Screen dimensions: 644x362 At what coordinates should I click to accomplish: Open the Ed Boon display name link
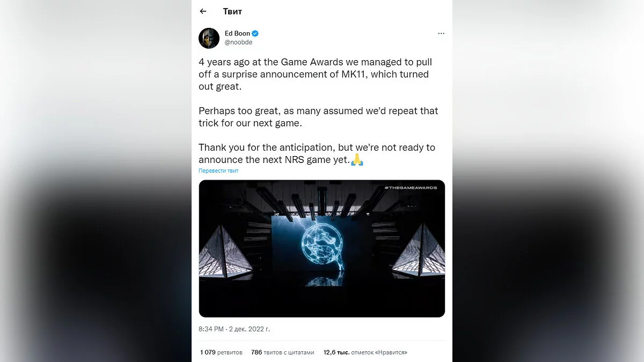point(237,33)
